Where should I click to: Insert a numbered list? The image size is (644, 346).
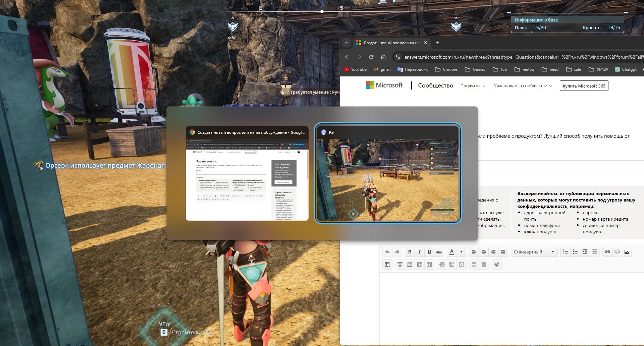click(x=566, y=252)
